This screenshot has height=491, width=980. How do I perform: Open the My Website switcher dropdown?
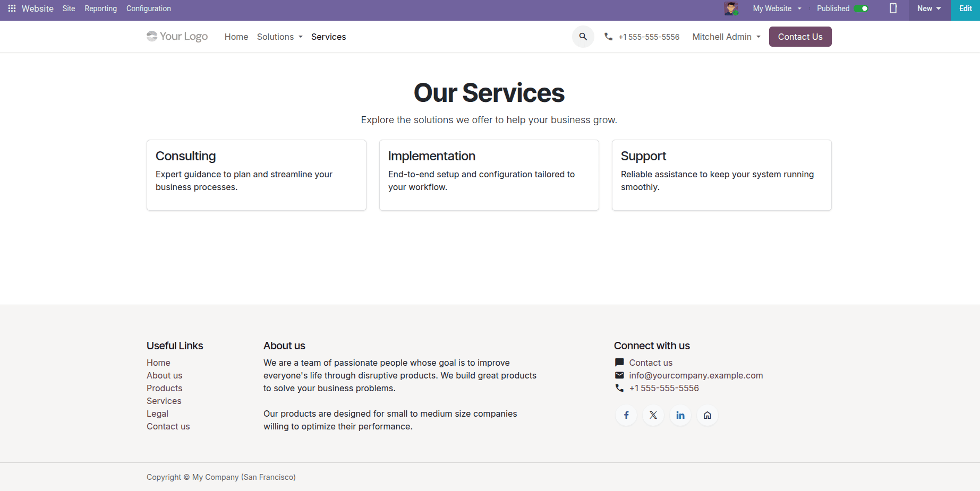tap(777, 8)
